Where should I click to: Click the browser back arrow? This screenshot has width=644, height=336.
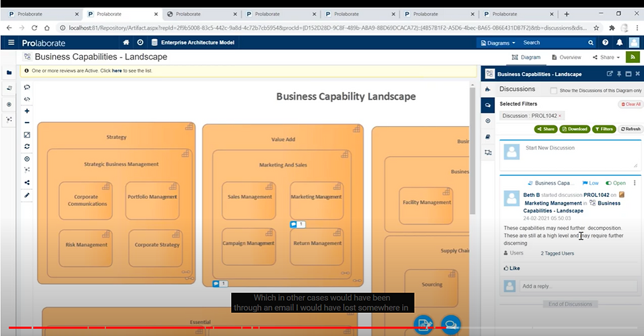pyautogui.click(x=9, y=28)
